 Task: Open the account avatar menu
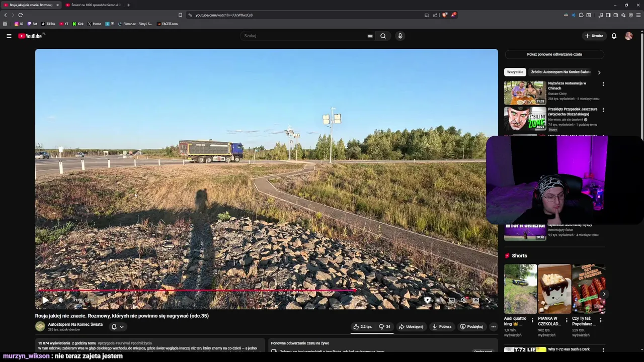click(628, 36)
